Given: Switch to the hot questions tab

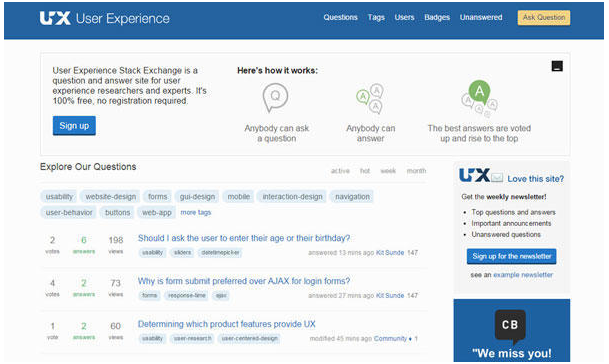Looking at the screenshot, I should click(x=365, y=171).
